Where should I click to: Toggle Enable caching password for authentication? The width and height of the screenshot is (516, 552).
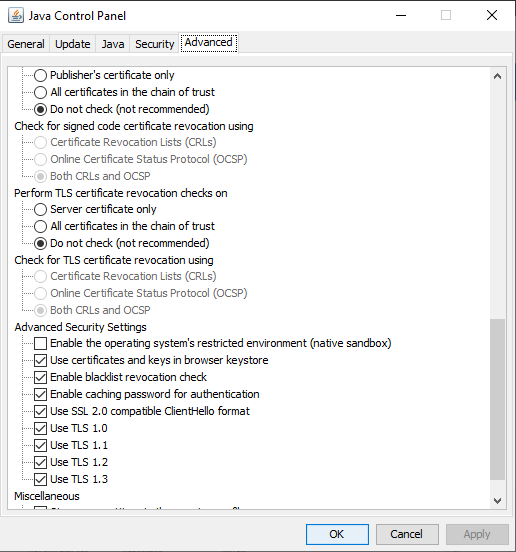[40, 394]
